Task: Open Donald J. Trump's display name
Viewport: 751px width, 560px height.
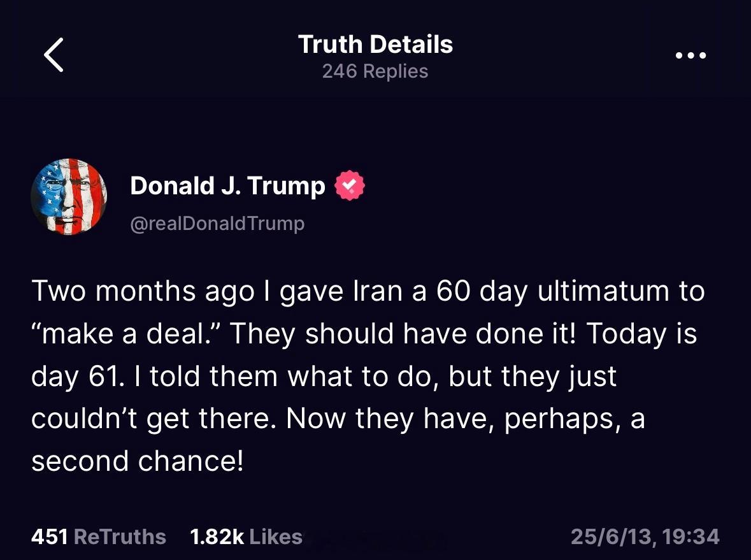Action: 227,185
